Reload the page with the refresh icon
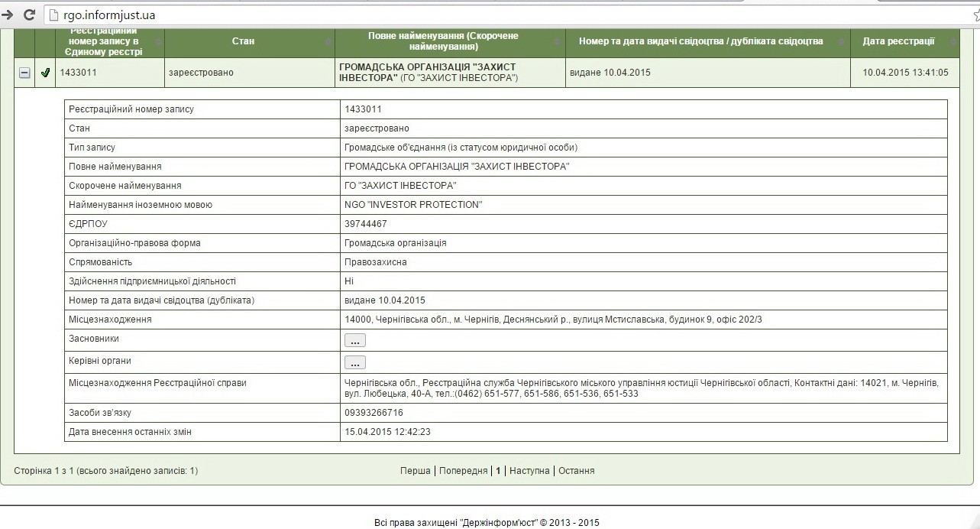Image resolution: width=980 pixels, height=529 pixels. pyautogui.click(x=30, y=15)
